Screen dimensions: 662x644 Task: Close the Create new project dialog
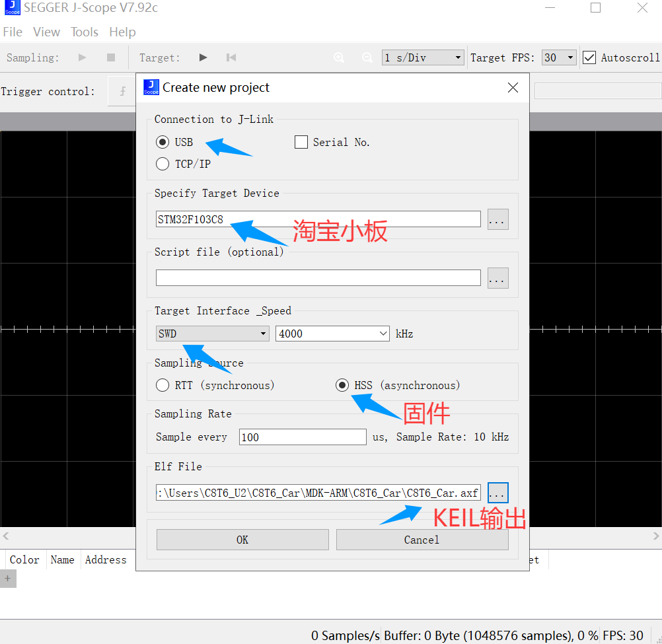(x=513, y=87)
